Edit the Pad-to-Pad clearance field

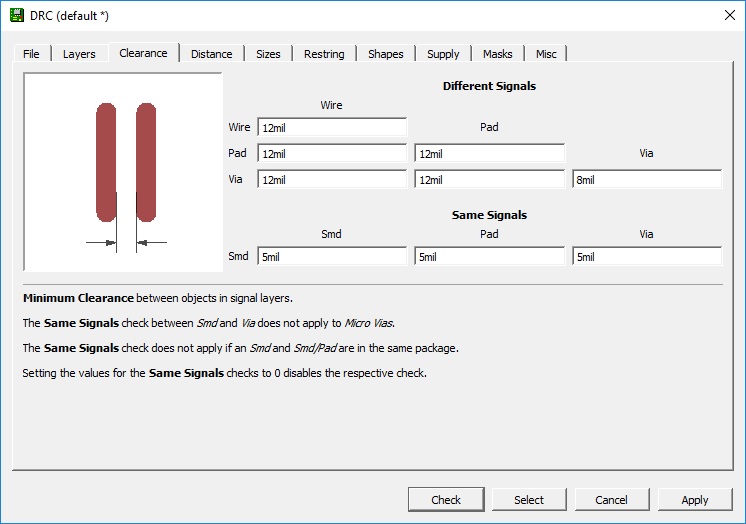[490, 154]
